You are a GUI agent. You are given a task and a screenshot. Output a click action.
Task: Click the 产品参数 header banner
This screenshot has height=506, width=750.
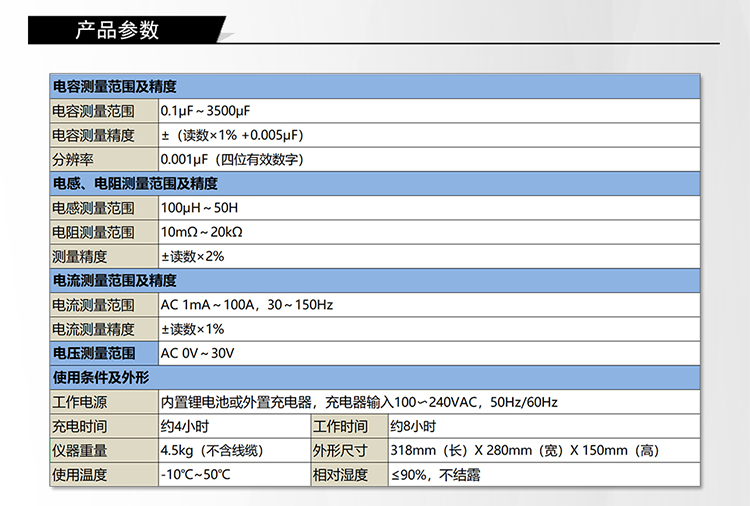[x=118, y=30]
